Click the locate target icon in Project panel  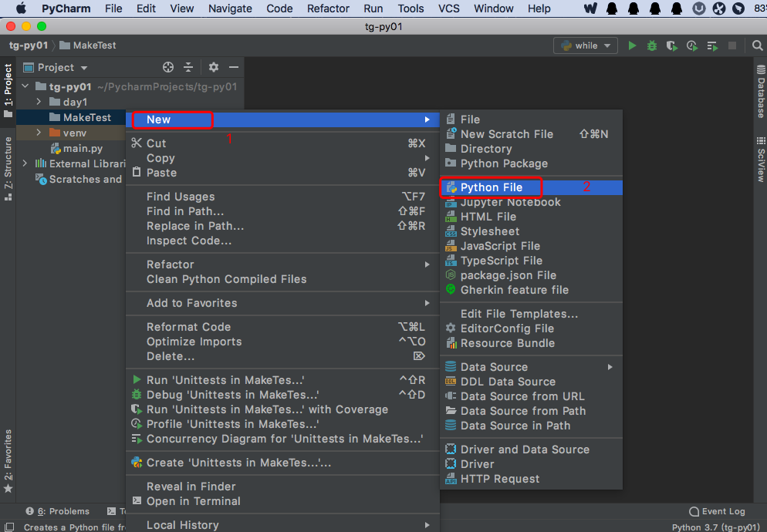(x=167, y=67)
